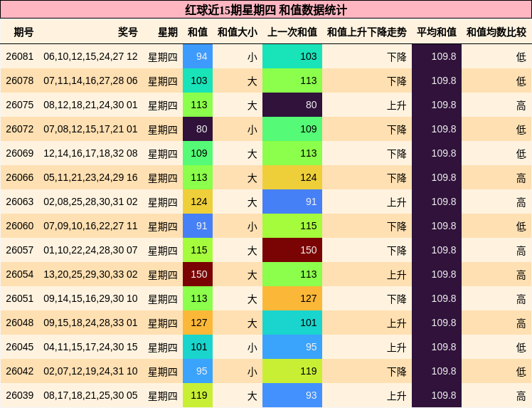Image resolution: width=532 pixels, height=408 pixels.
Task: Select issue number 26081
Action: click(20, 56)
